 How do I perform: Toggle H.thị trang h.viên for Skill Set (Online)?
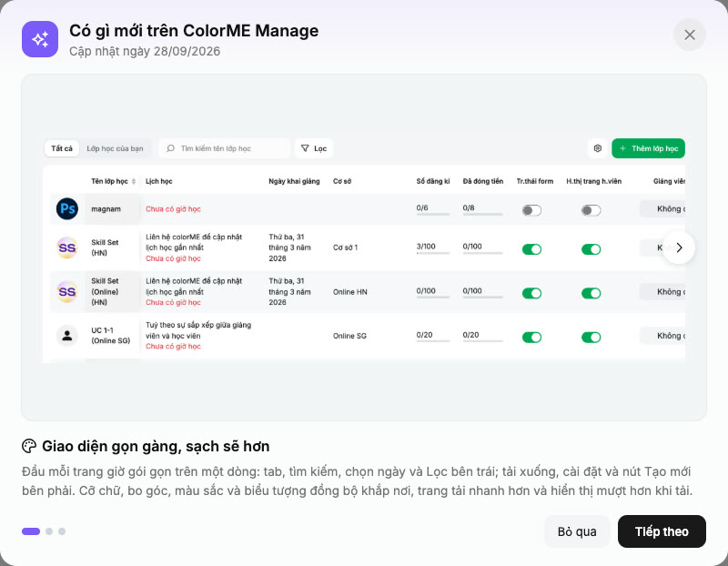click(x=591, y=293)
